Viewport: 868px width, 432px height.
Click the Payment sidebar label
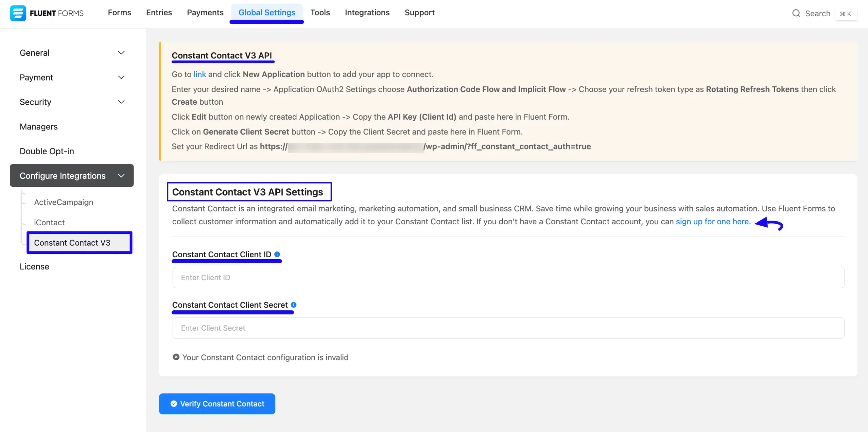(36, 77)
